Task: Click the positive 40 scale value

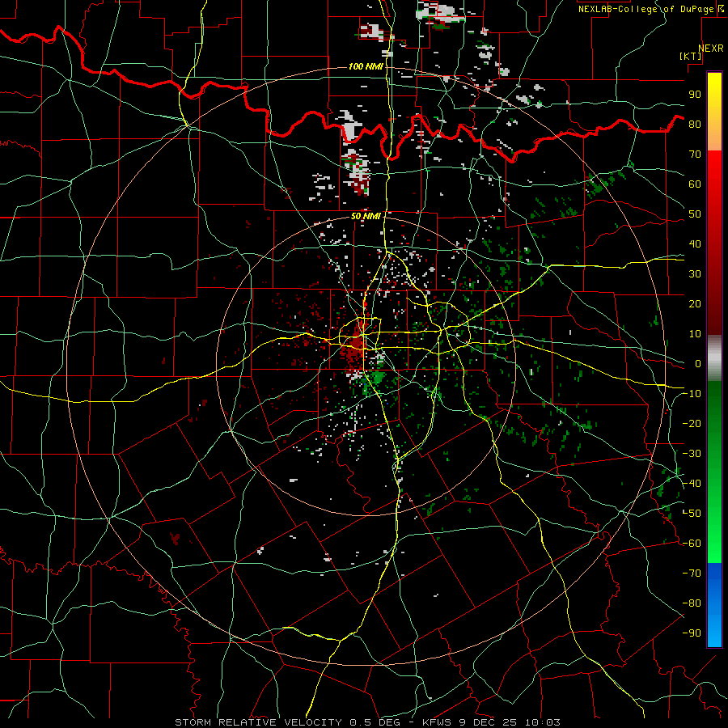Action: tap(695, 244)
